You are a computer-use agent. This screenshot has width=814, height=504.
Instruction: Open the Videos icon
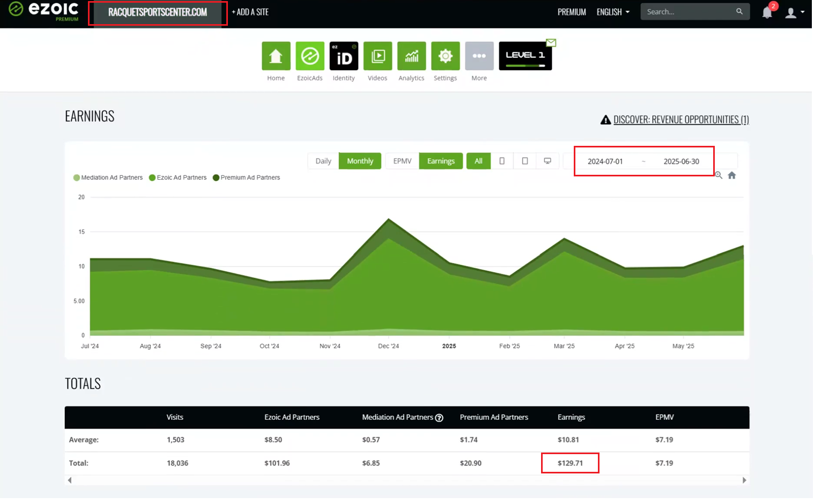pyautogui.click(x=378, y=56)
